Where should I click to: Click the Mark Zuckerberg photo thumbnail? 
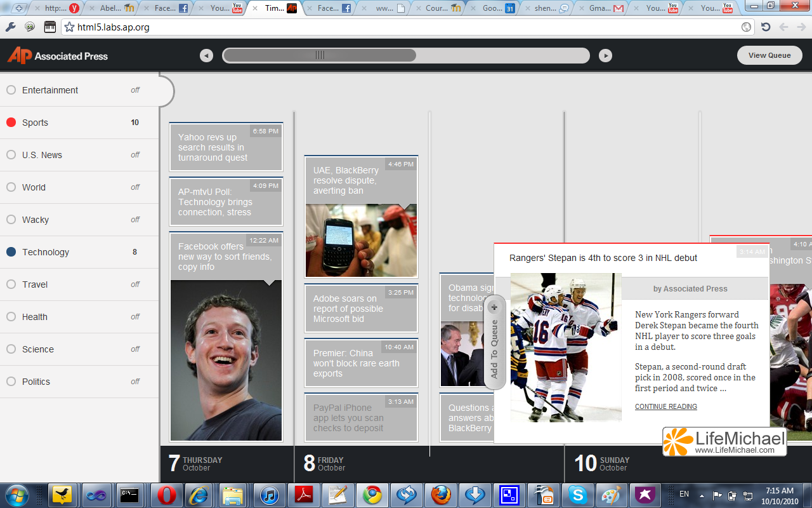(x=226, y=360)
